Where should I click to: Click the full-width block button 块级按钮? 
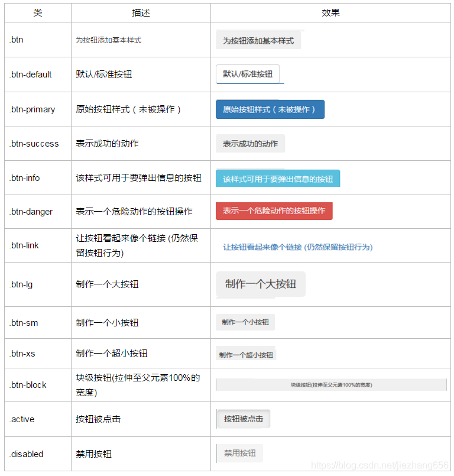[332, 384]
